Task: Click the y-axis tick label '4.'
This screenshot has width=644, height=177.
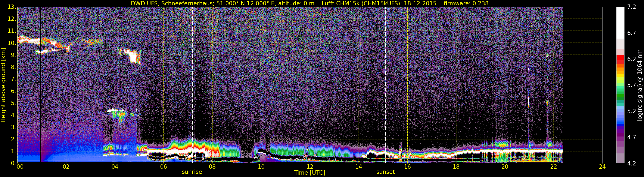Action: click(x=13, y=115)
